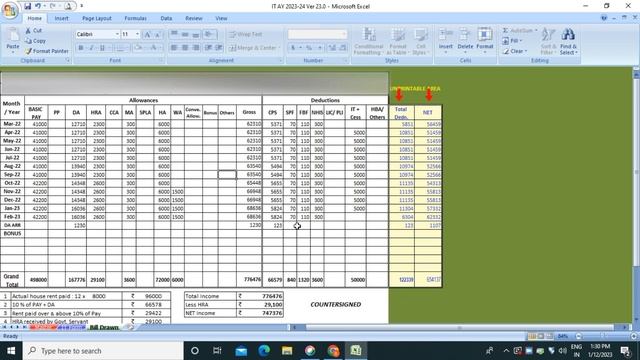Paste clipboard contents
This screenshot has width=640, height=360.
coord(13,41)
